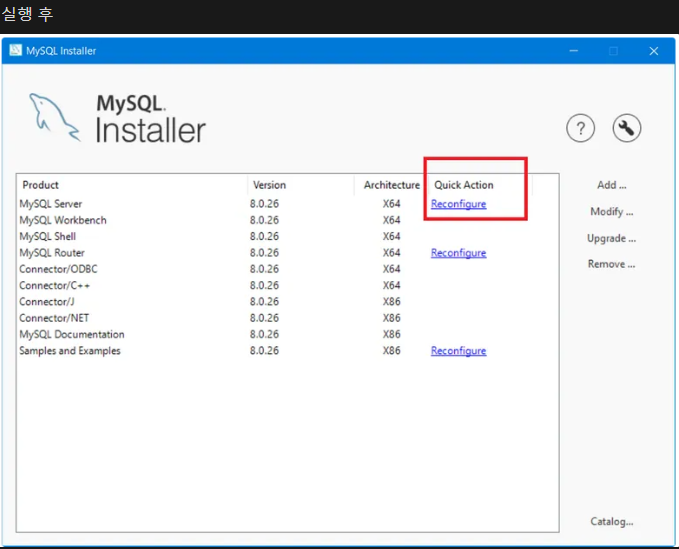This screenshot has height=549, width=679.
Task: Click the MySQL dolphin logo
Action: click(x=55, y=117)
